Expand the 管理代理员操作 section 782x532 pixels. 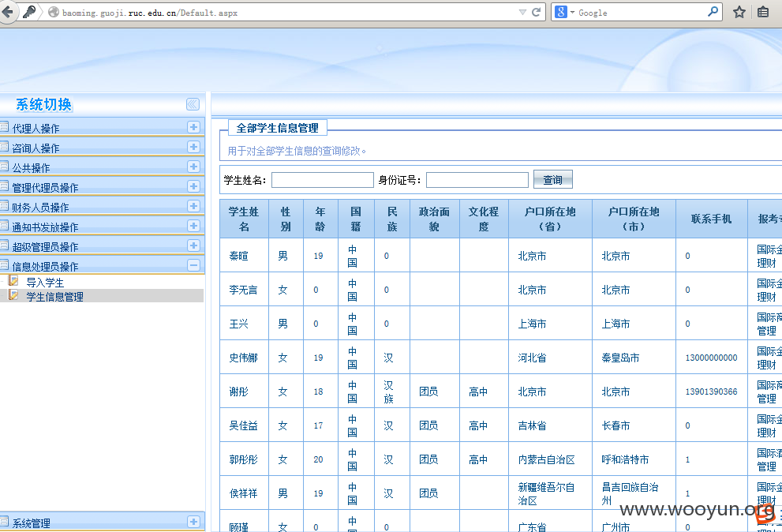193,186
